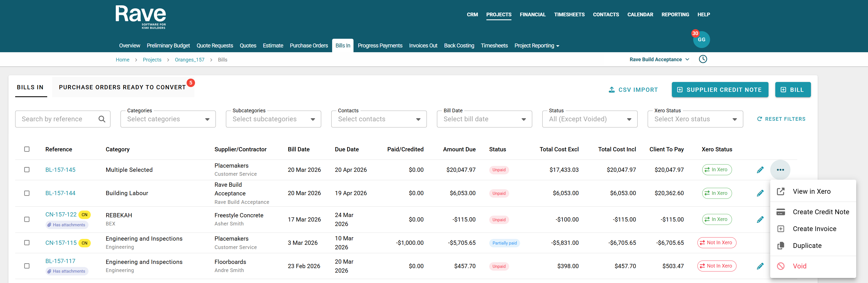The height and width of the screenshot is (283, 868).
Task: Choose Void from the context menu
Action: (799, 266)
